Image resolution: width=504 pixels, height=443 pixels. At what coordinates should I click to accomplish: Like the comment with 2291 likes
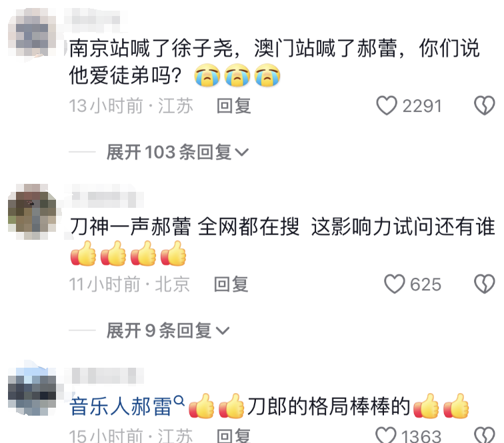(387, 106)
